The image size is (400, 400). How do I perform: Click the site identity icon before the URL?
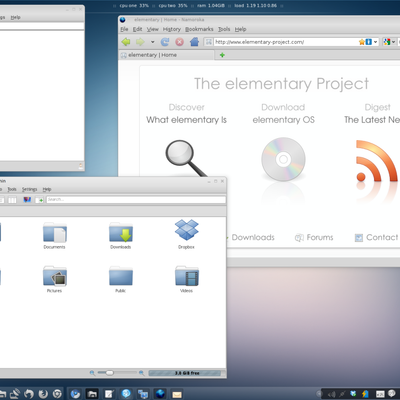point(209,42)
